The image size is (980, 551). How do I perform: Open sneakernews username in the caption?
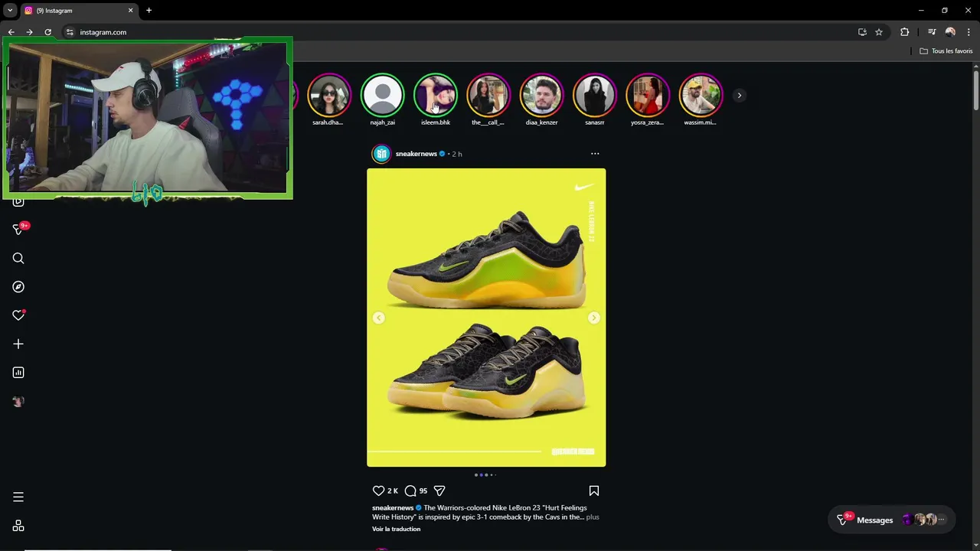click(393, 507)
